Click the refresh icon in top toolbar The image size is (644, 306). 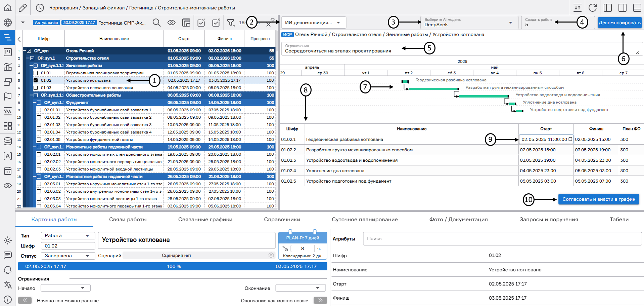pyautogui.click(x=593, y=7)
